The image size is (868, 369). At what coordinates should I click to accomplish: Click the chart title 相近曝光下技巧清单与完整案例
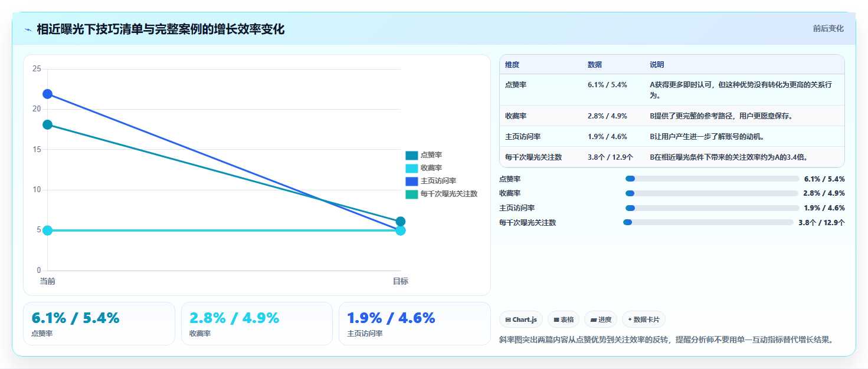[161, 29]
